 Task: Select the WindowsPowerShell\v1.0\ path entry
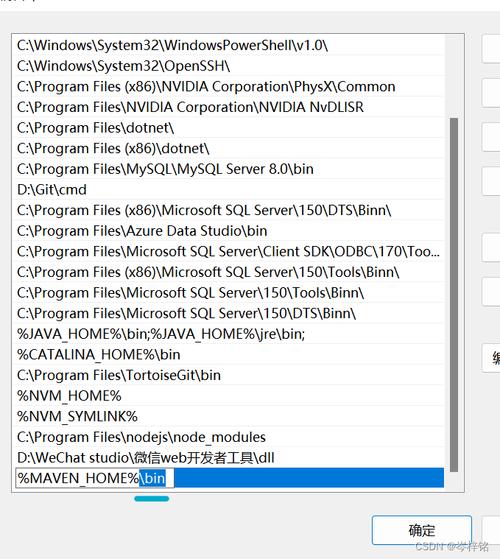[230, 45]
